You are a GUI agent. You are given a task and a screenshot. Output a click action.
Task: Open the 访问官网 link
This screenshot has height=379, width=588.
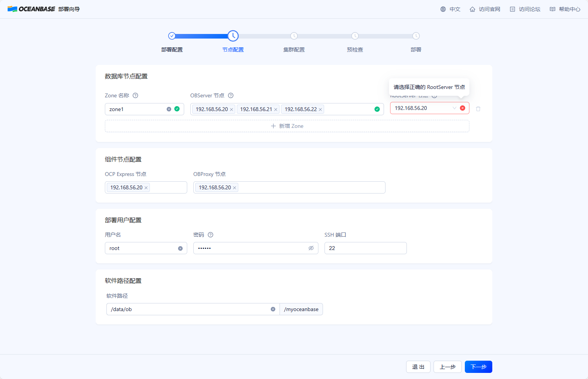[490, 9]
